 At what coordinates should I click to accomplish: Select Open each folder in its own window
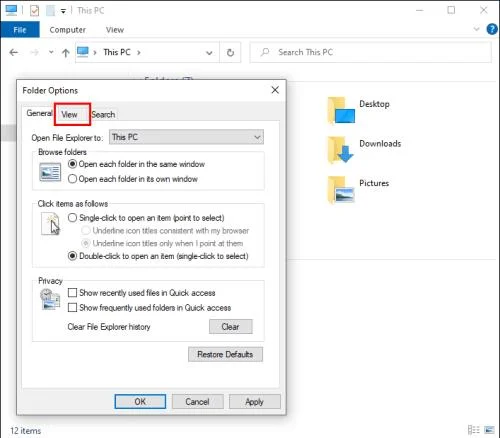point(72,179)
